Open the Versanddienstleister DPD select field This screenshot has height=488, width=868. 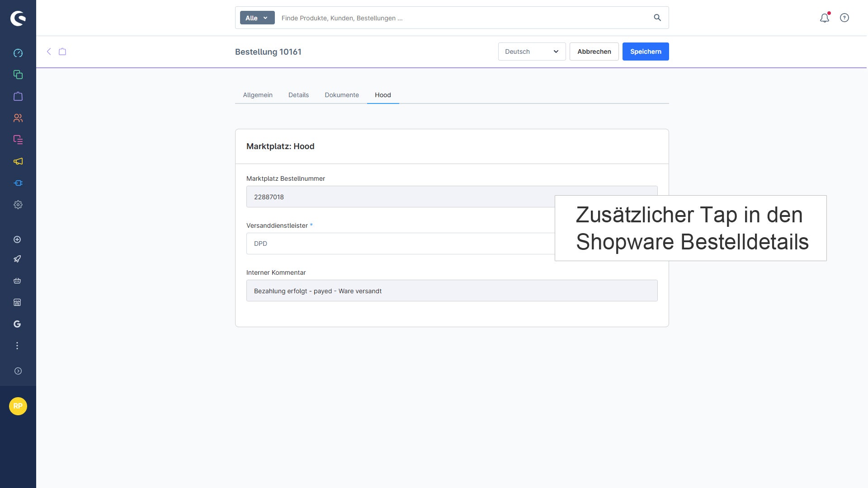pos(401,244)
